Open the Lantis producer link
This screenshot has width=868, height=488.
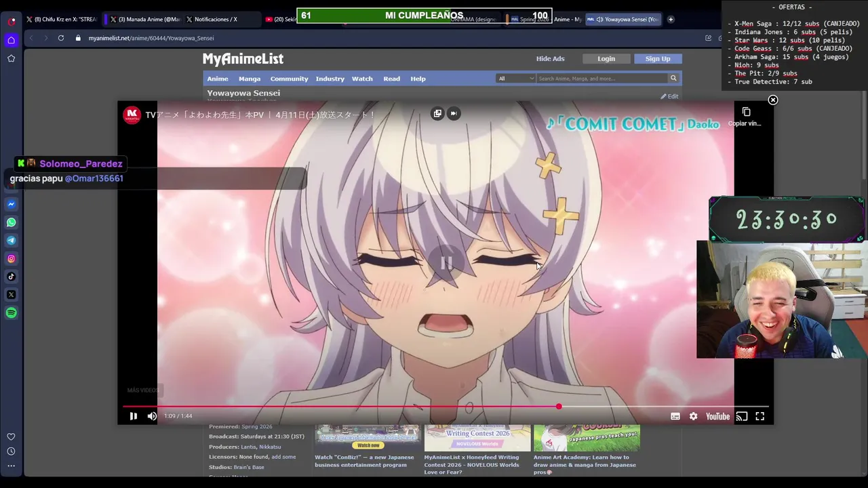248,447
